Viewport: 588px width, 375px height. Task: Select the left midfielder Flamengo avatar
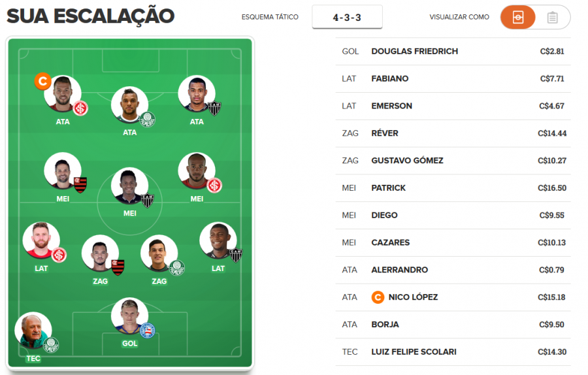62,171
